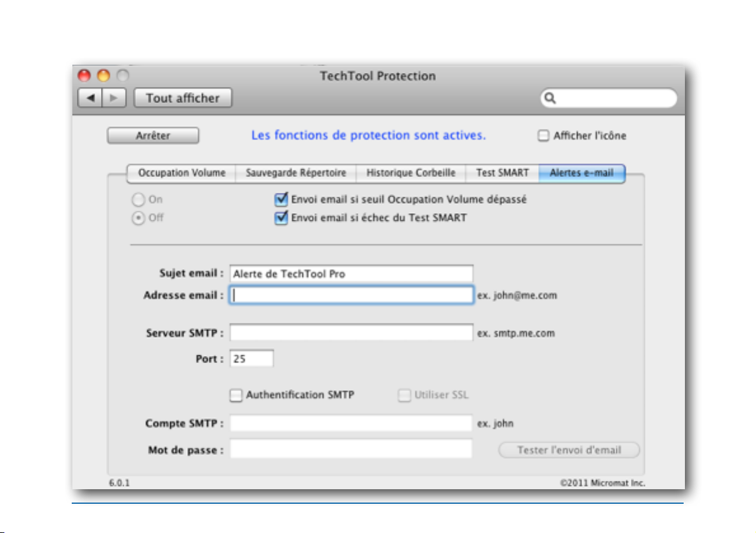Click the hint text ex. john@me.com
Screen dimensions: 756x533
pyautogui.click(x=517, y=296)
